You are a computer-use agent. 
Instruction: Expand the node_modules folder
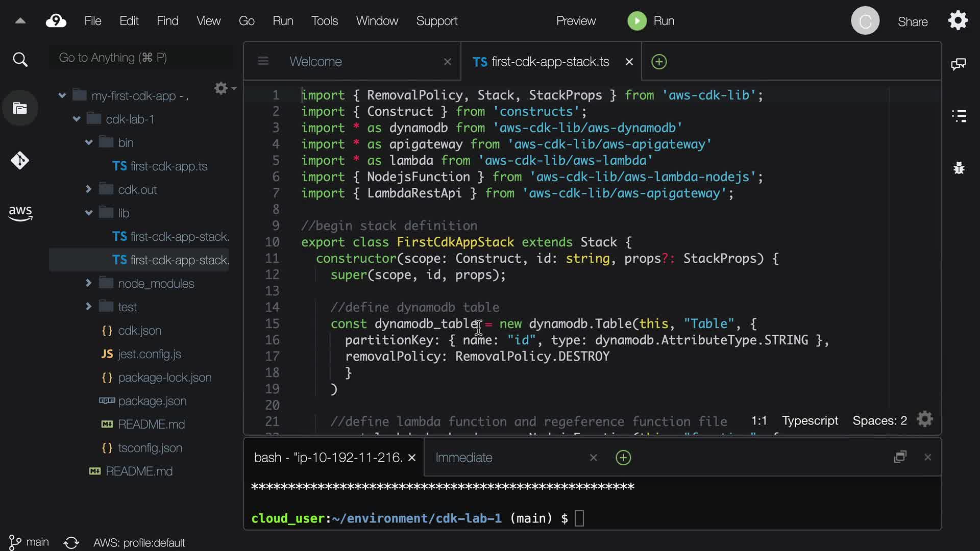point(88,283)
